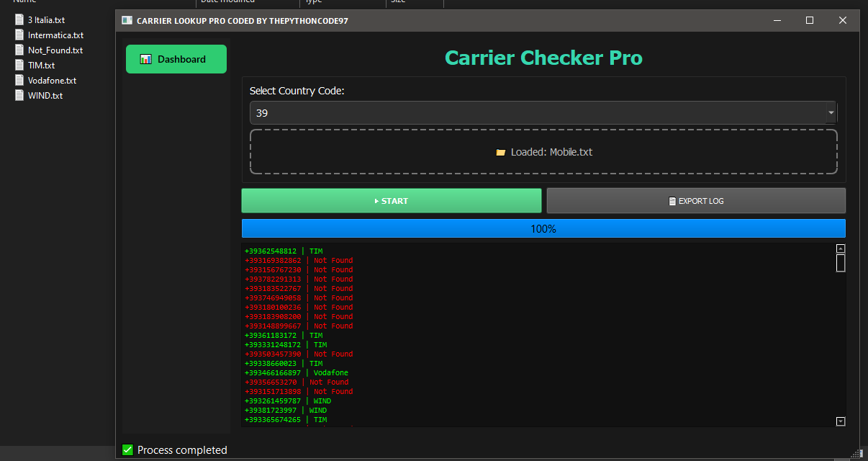
Task: Click log line +393466166897 Vodafone
Action: pyautogui.click(x=297, y=373)
